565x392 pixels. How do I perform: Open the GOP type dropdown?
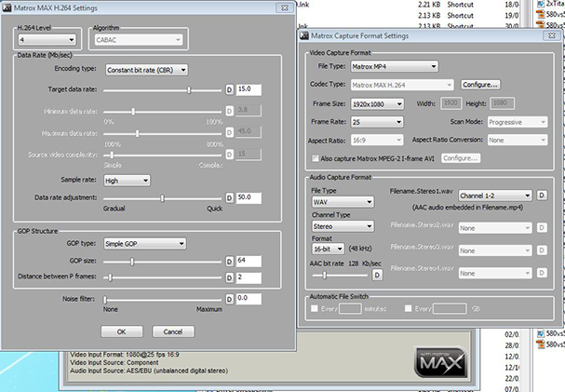145,244
